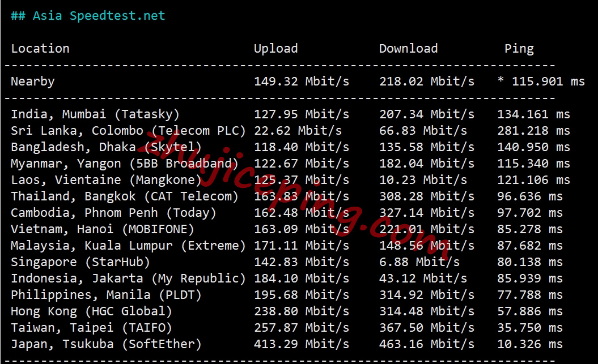This screenshot has width=598, height=364.
Task: Click Dhaka download value 135.58 Mbit/s
Action: (x=427, y=147)
